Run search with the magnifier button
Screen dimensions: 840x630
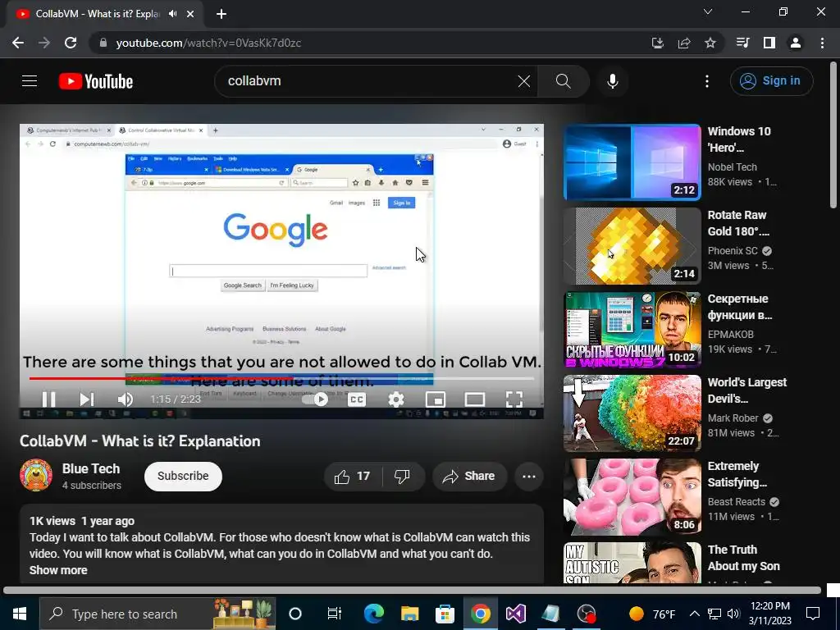point(563,81)
